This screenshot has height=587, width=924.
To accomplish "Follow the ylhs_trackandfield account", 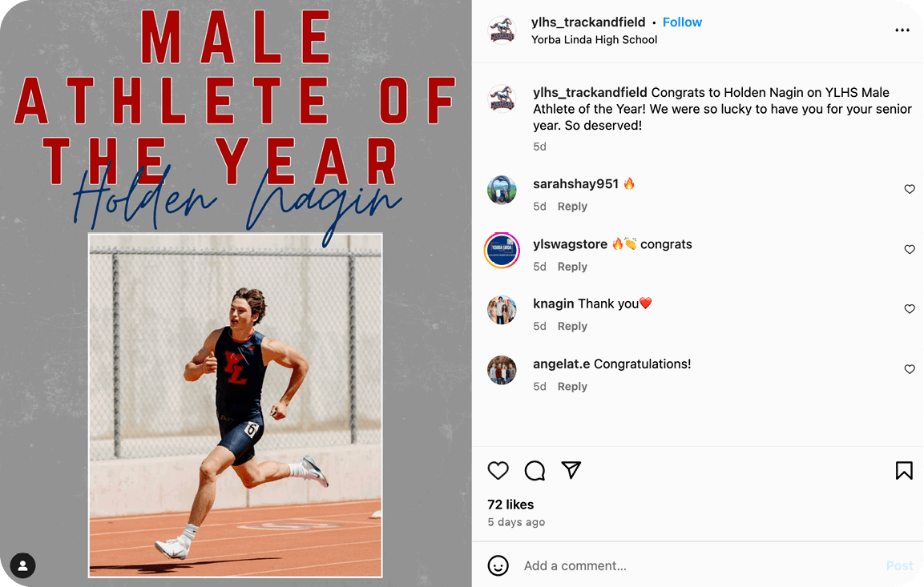I will [682, 22].
